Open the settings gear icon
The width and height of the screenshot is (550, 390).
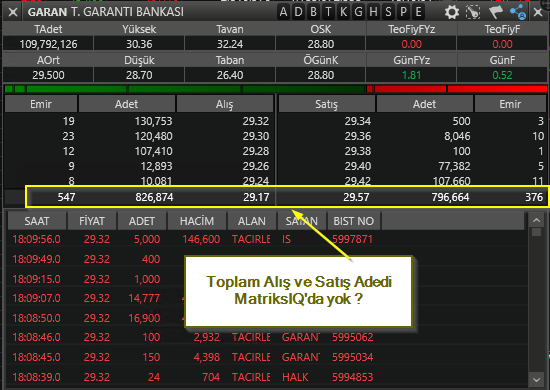[451, 12]
